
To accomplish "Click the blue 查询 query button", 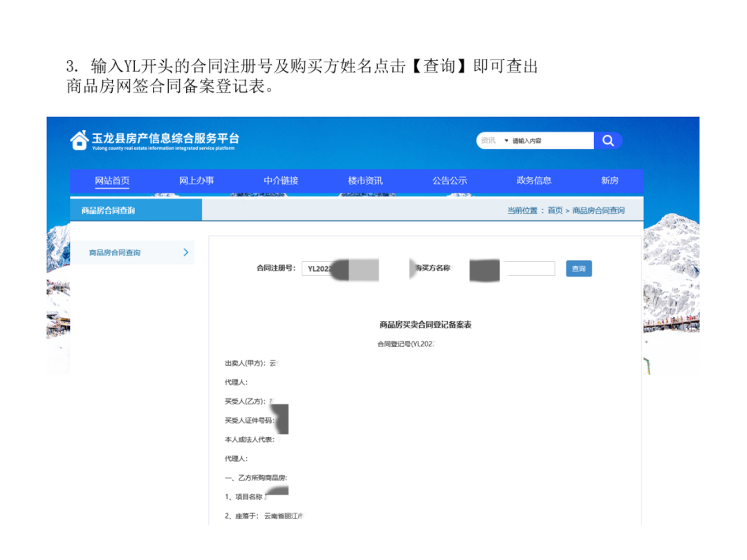I will tap(579, 269).
